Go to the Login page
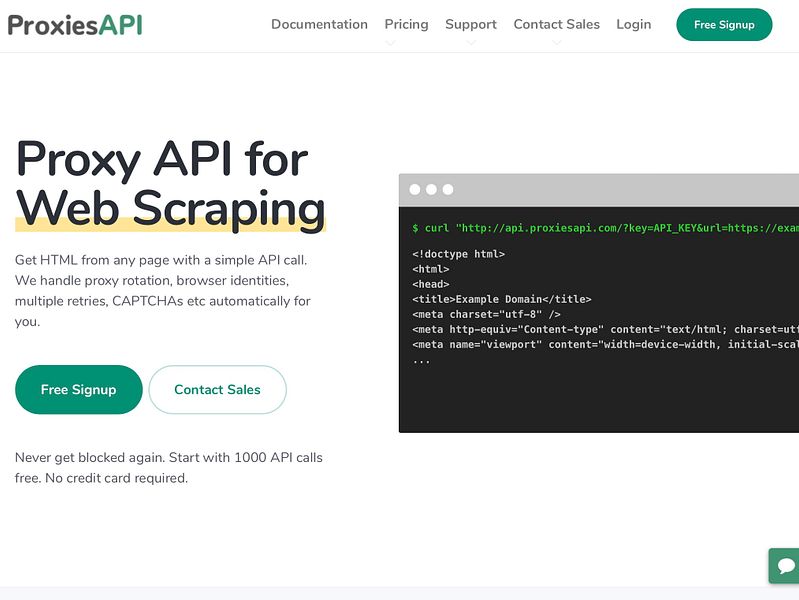This screenshot has width=799, height=600. tap(633, 24)
